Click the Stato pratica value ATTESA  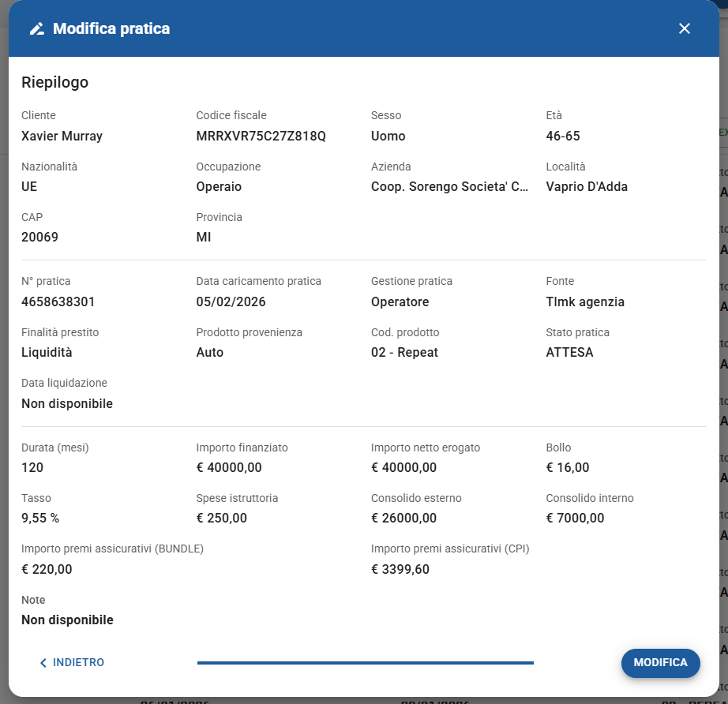(569, 353)
